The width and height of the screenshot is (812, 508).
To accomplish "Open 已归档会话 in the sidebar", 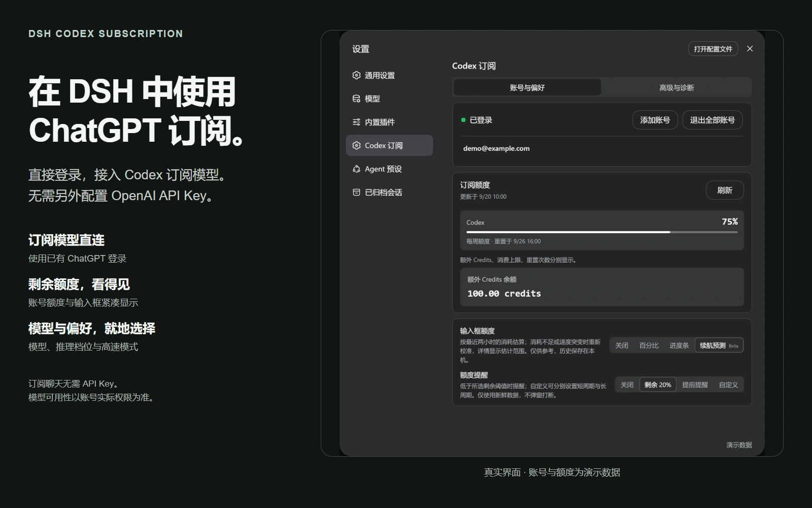I will 389,192.
